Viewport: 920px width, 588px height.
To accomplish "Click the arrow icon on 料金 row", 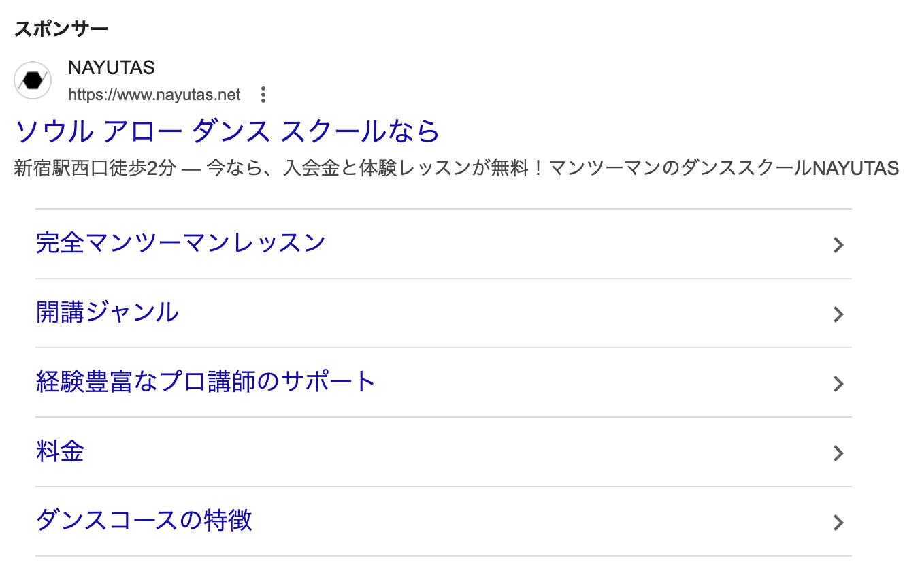I will coord(838,453).
